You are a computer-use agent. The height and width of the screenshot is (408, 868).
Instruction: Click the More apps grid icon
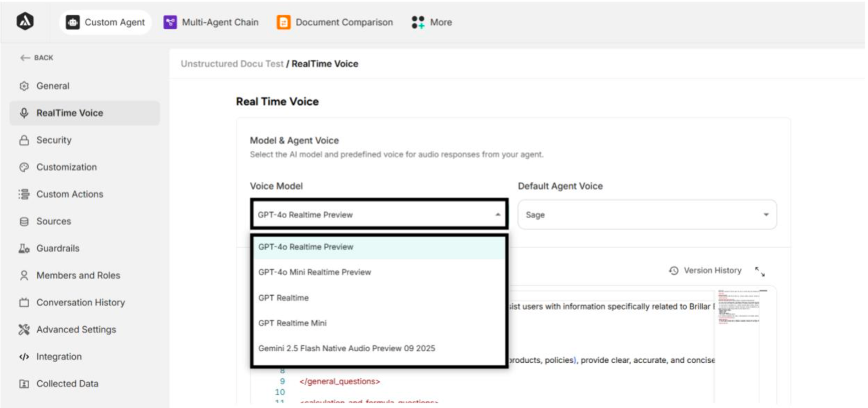(x=418, y=22)
